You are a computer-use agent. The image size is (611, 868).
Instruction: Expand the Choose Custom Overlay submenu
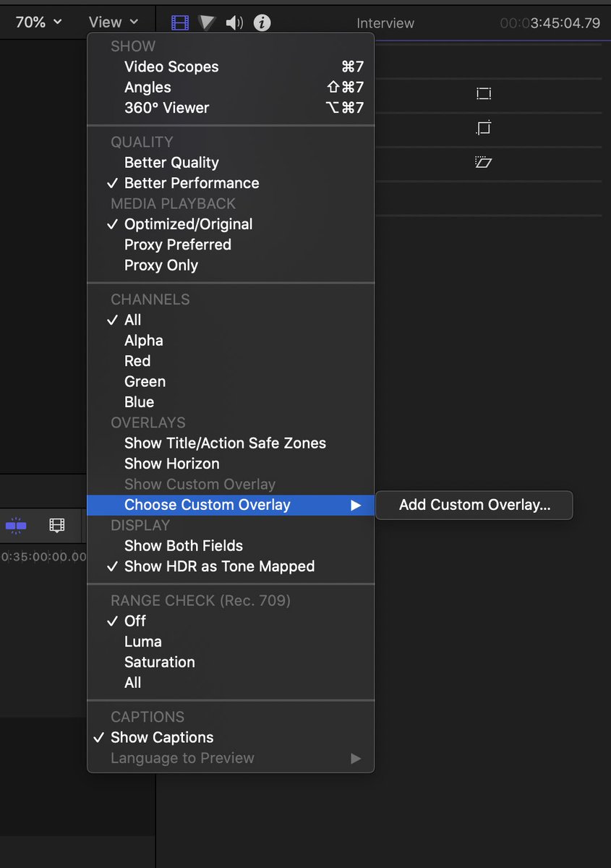[231, 505]
